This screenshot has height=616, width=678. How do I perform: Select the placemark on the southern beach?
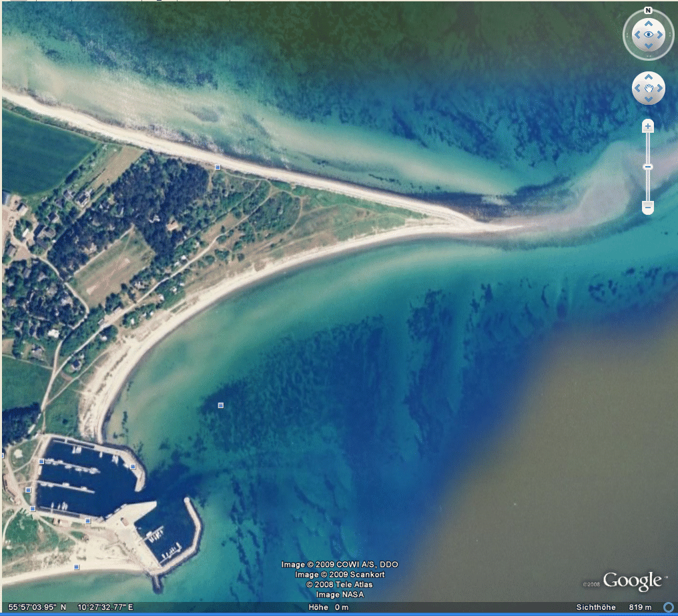[x=77, y=567]
